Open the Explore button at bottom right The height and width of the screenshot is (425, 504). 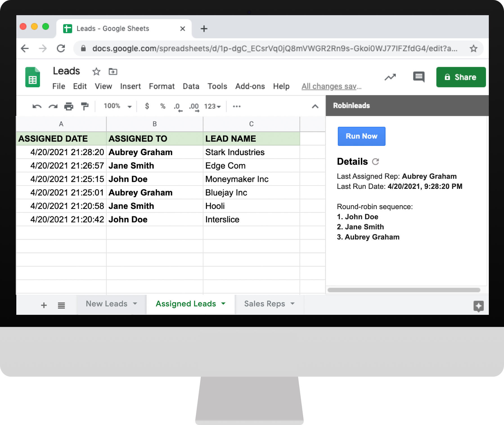(x=478, y=306)
